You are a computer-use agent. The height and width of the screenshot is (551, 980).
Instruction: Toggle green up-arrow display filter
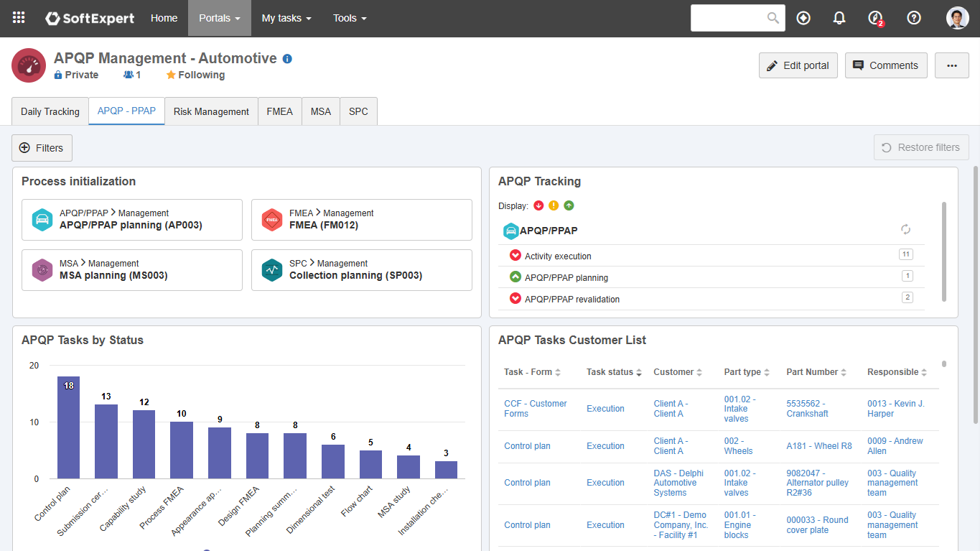tap(569, 206)
